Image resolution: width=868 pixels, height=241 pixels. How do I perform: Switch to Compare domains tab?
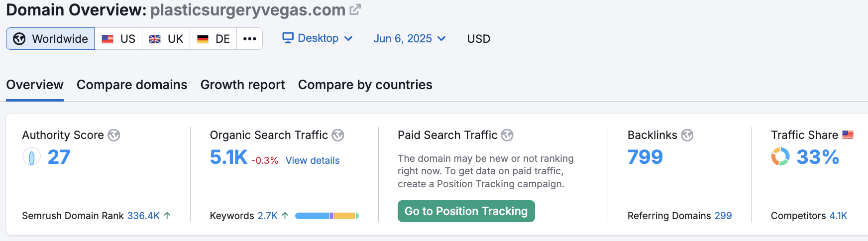[x=132, y=85]
